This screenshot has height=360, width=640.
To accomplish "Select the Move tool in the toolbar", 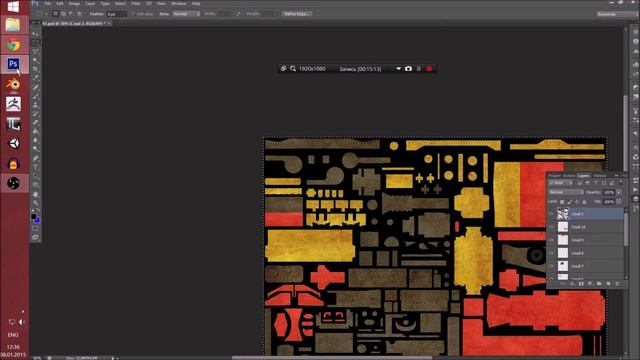I will 36,34.
